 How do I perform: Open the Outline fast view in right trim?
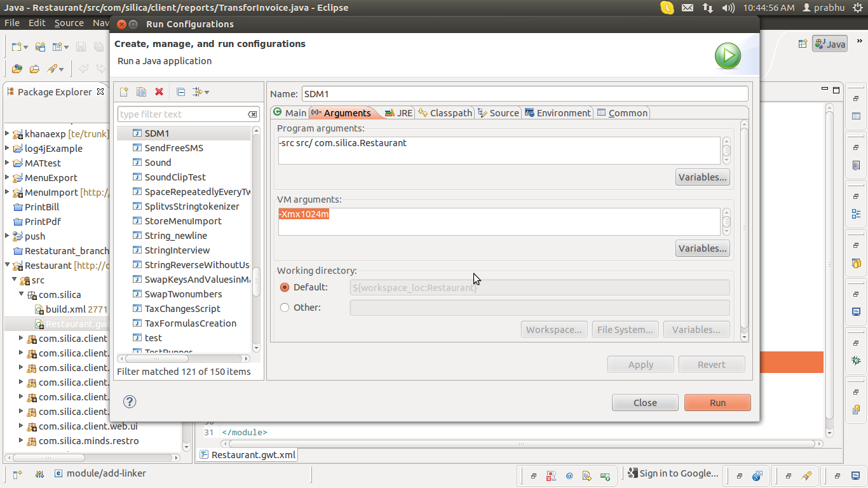857,214
